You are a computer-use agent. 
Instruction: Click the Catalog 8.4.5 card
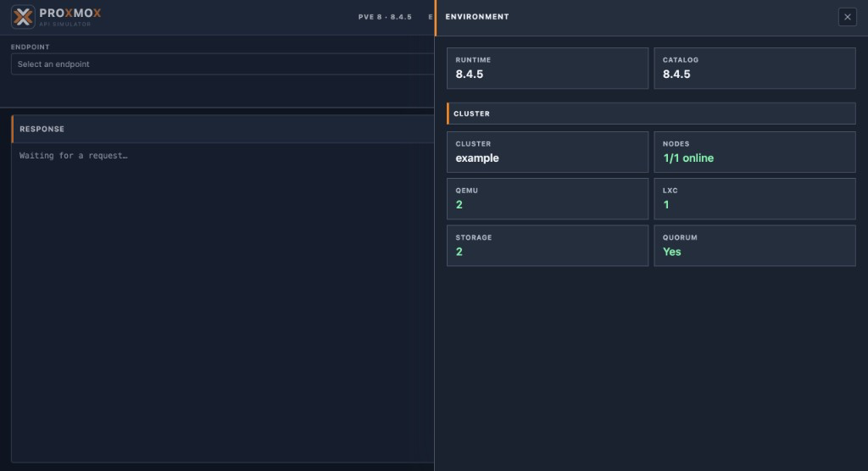pyautogui.click(x=754, y=68)
